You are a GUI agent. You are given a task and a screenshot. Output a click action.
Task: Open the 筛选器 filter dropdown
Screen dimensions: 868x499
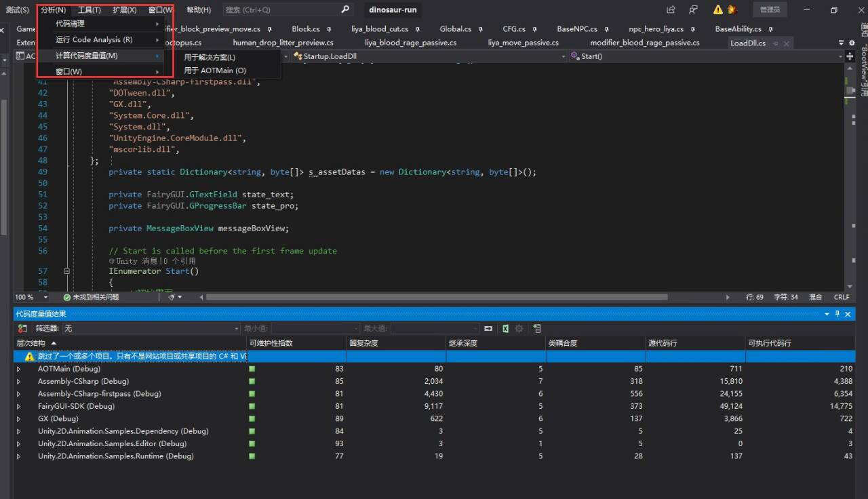tap(151, 328)
